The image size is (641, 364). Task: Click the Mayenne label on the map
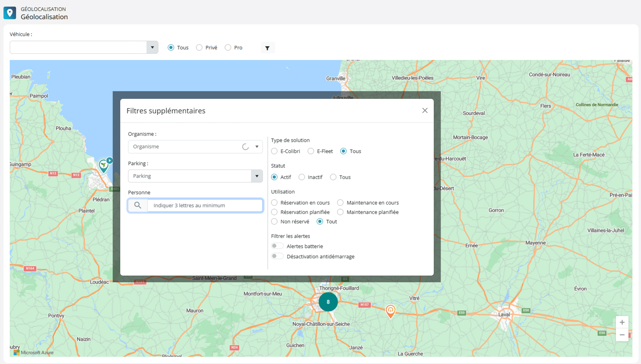[x=536, y=243]
